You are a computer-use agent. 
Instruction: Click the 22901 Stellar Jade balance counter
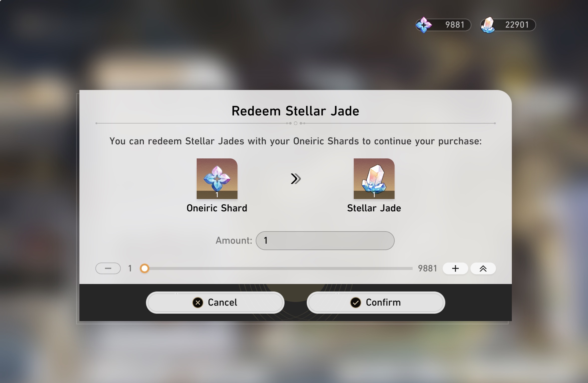click(517, 25)
